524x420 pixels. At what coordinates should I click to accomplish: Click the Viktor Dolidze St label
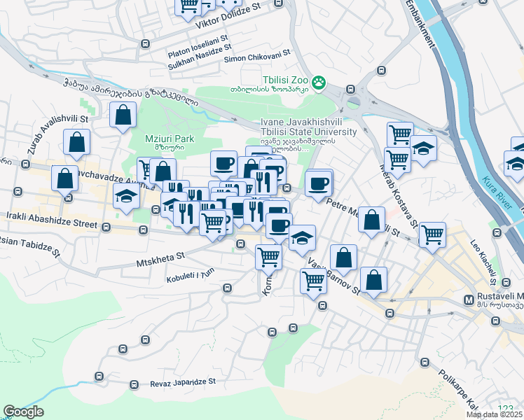228,16
